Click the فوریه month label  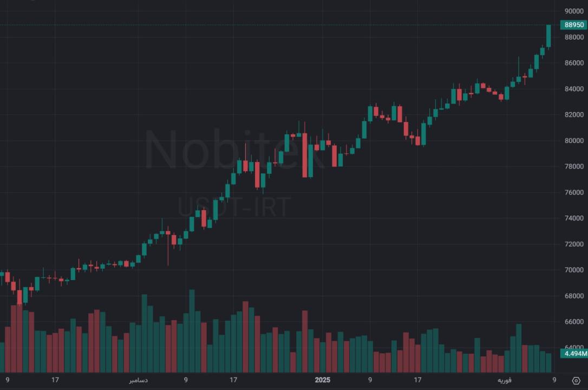click(504, 380)
